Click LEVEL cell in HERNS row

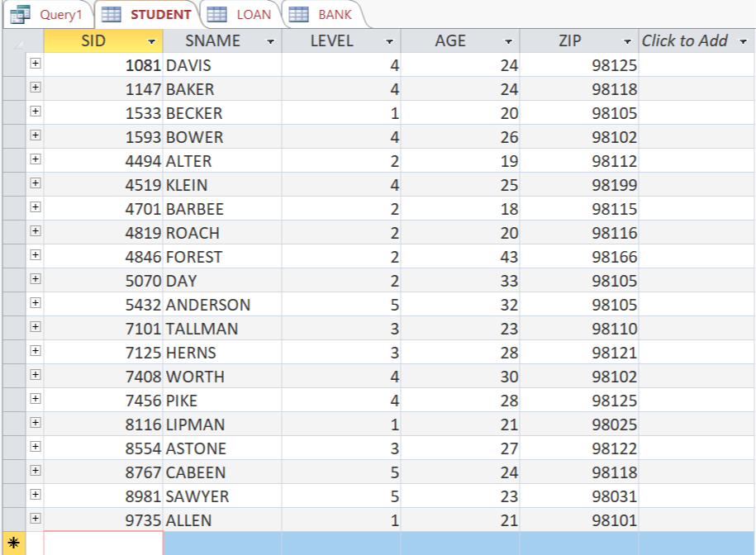coord(341,353)
